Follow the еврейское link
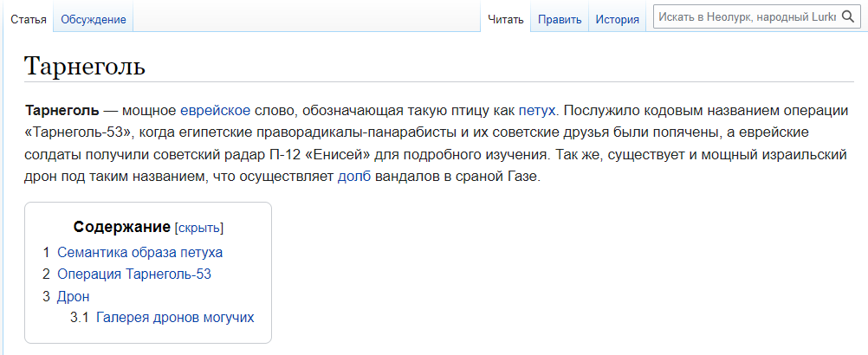Screen dimensions: 868x355 click(216, 111)
